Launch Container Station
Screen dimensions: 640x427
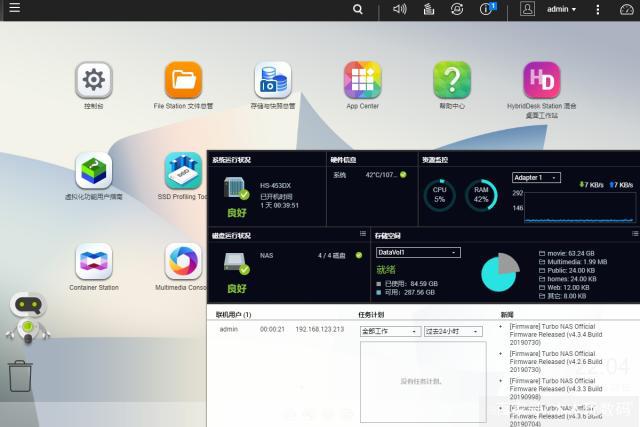click(93, 261)
